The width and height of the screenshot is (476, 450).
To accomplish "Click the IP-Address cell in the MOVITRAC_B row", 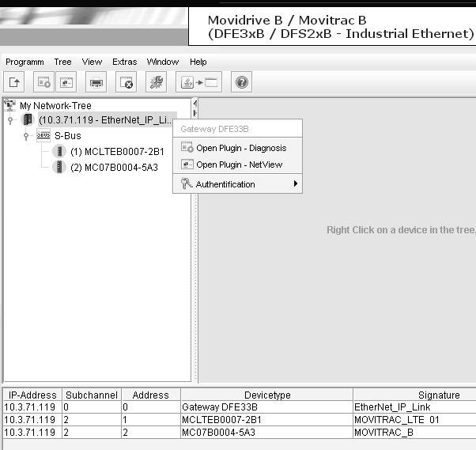I will click(x=32, y=433).
